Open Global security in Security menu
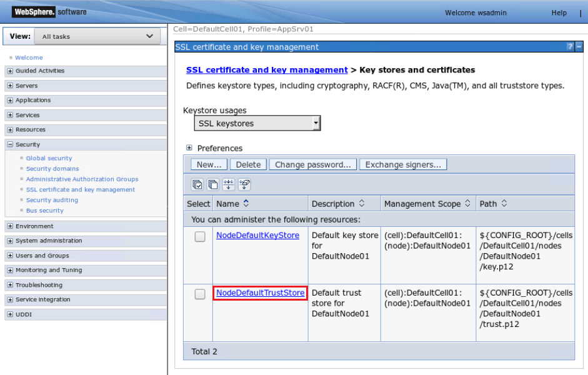 point(49,158)
